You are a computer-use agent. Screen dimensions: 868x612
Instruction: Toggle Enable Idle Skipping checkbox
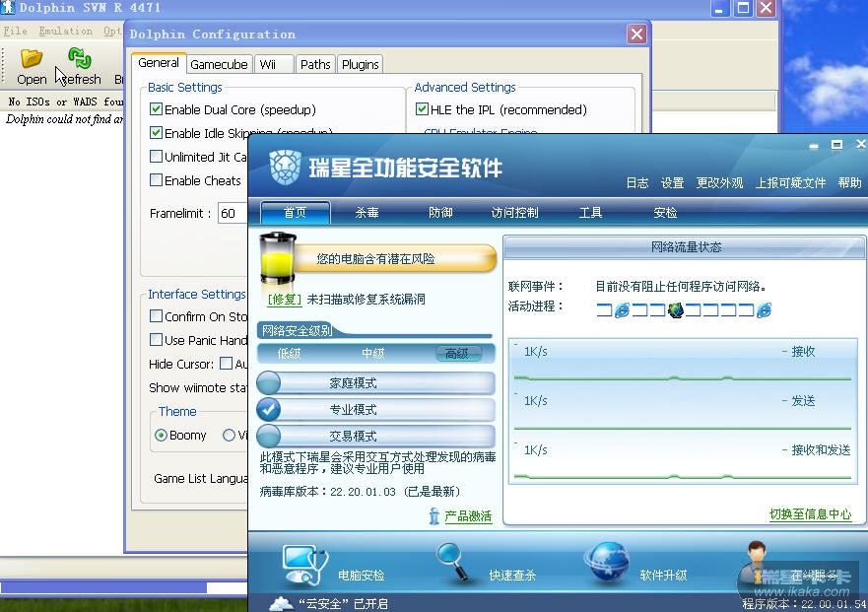coord(156,133)
